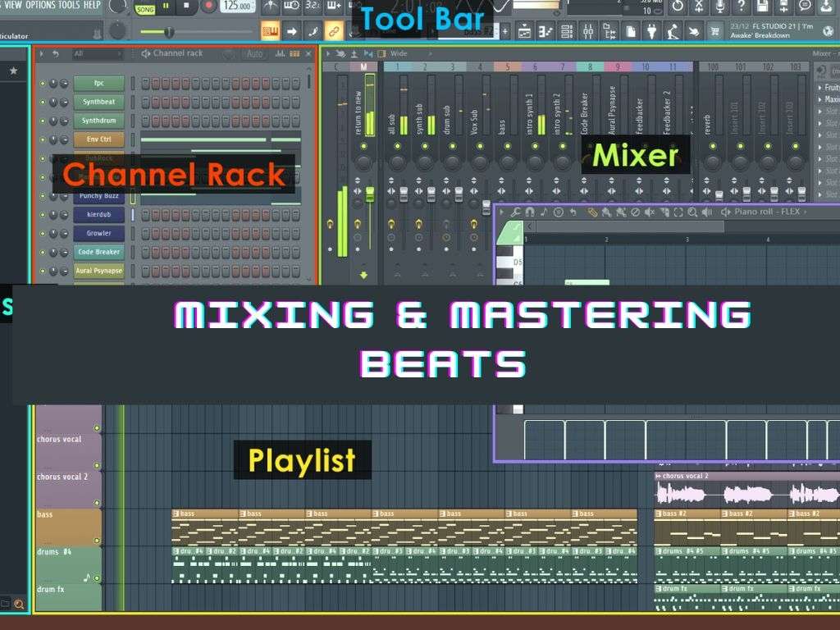Open the Mixer view icon
840x630 pixels.
pyautogui.click(x=588, y=33)
